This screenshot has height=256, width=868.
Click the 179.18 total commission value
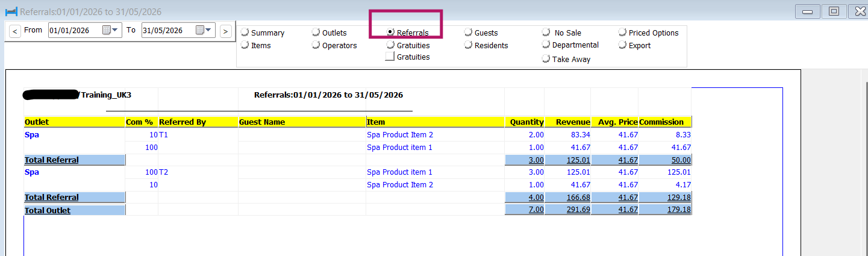pyautogui.click(x=678, y=210)
